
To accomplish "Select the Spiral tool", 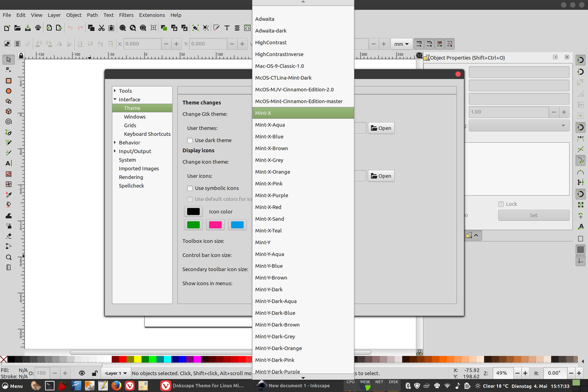I will [8, 122].
